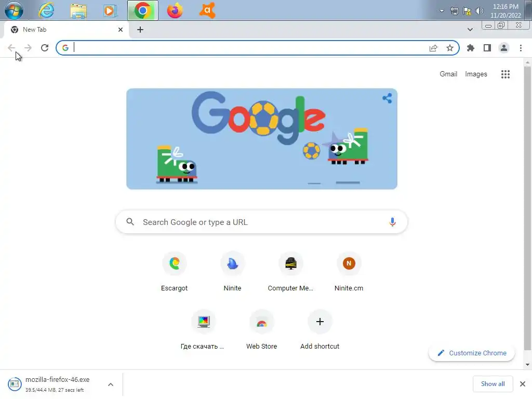Open the Gmail link

(448, 74)
